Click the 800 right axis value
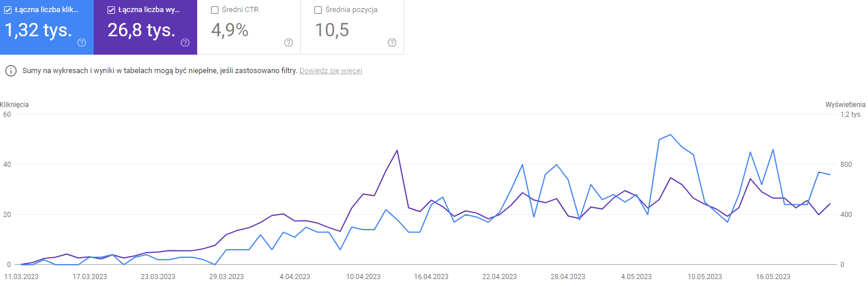Image resolution: width=868 pixels, height=286 pixels. coord(846,165)
